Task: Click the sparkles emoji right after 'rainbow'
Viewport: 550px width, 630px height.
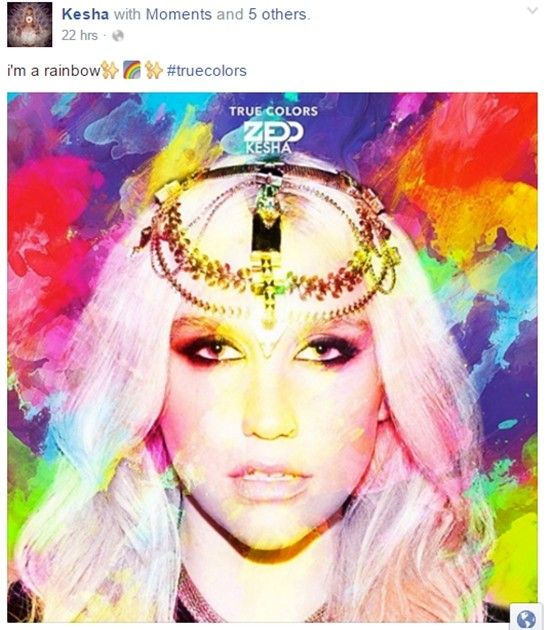Action: coord(110,70)
